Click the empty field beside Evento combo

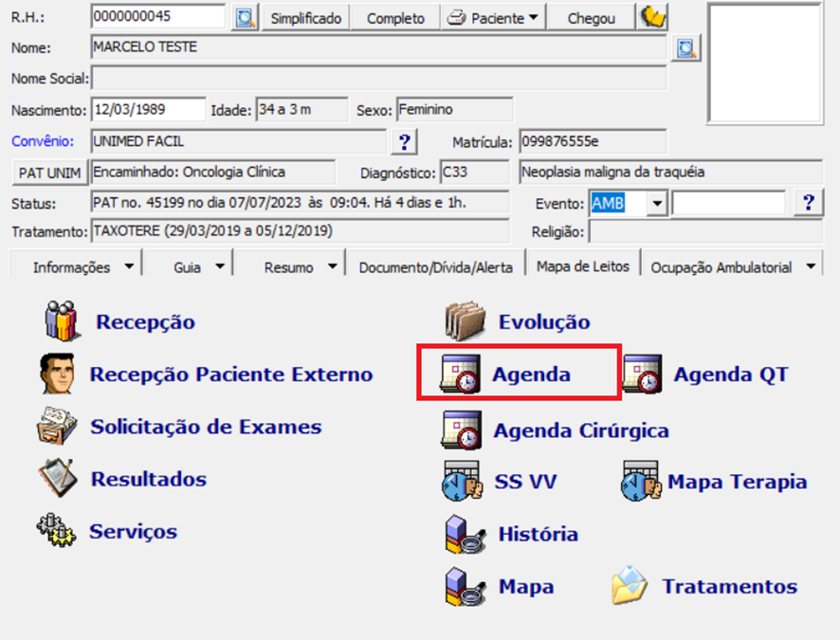728,203
